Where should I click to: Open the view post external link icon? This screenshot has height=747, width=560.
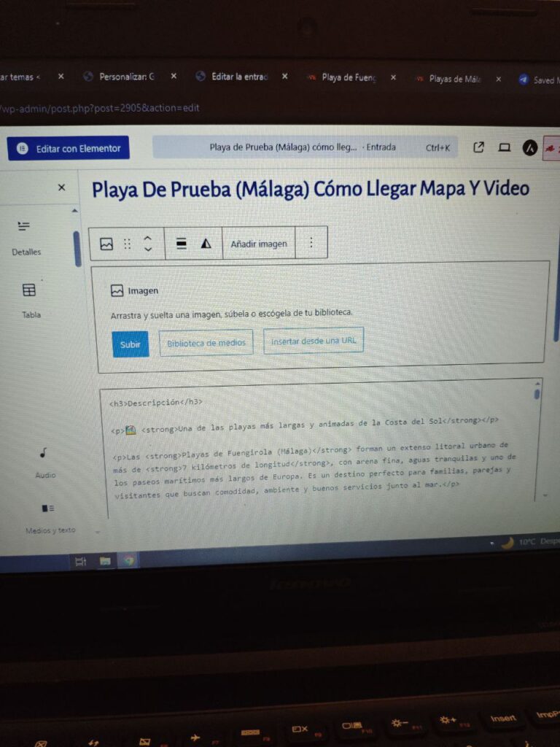[478, 147]
